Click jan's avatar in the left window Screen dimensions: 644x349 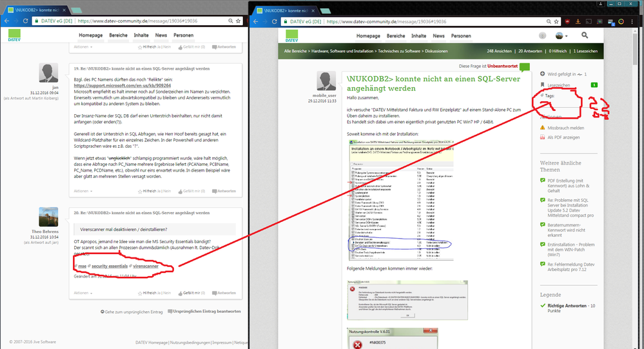pyautogui.click(x=48, y=73)
